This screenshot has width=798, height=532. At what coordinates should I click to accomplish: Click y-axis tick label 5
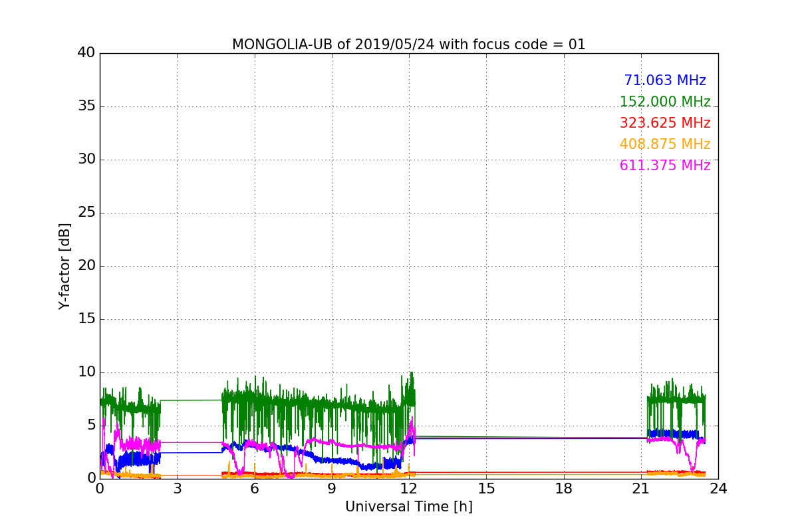(x=91, y=425)
